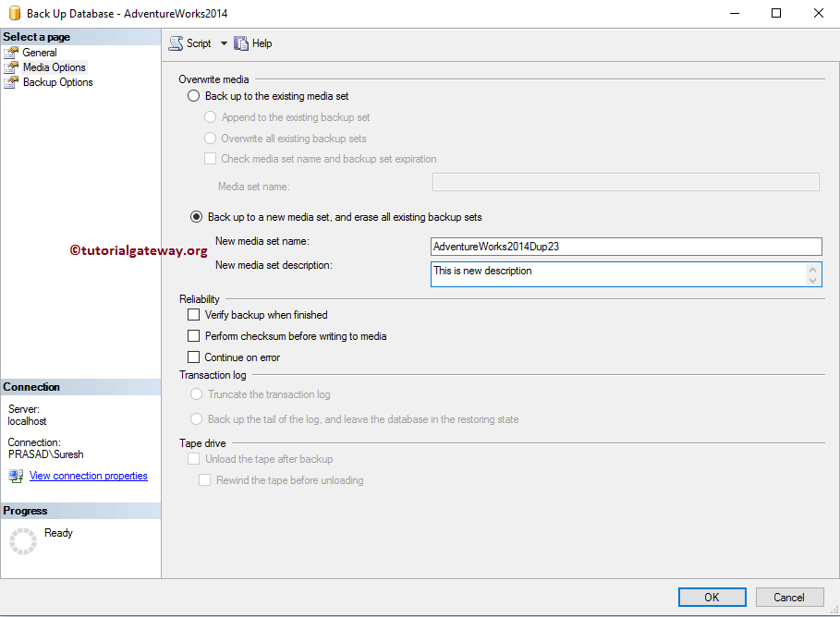
Task: Select Append to the existing backup set
Action: point(210,116)
